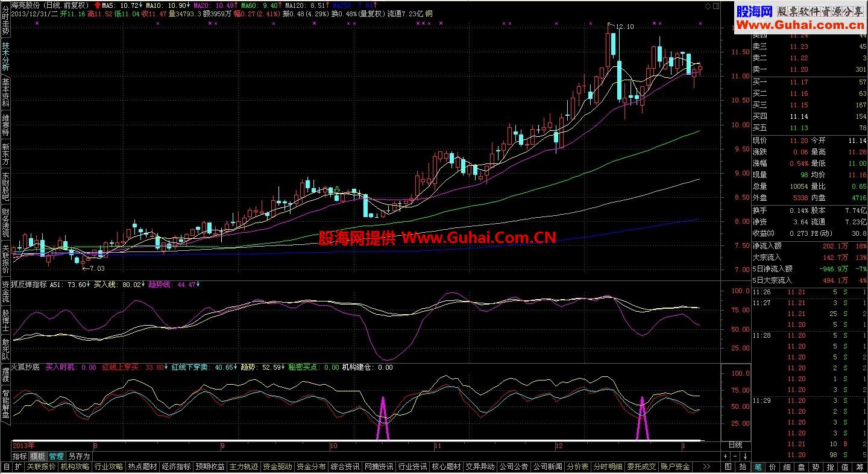Click the 指标 tab under the chart
868x474 pixels.
[20, 456]
